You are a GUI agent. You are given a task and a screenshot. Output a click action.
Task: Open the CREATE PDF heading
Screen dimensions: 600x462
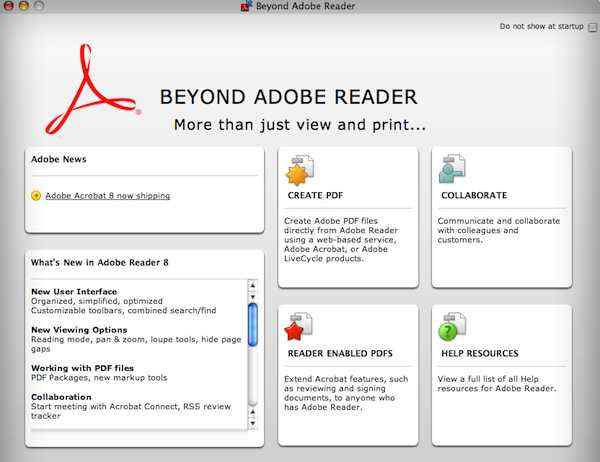coord(315,195)
